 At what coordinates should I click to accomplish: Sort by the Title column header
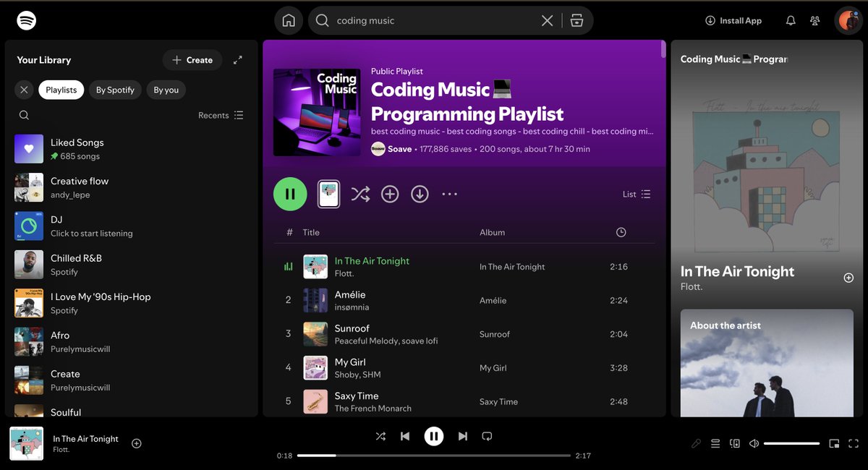[x=311, y=232]
